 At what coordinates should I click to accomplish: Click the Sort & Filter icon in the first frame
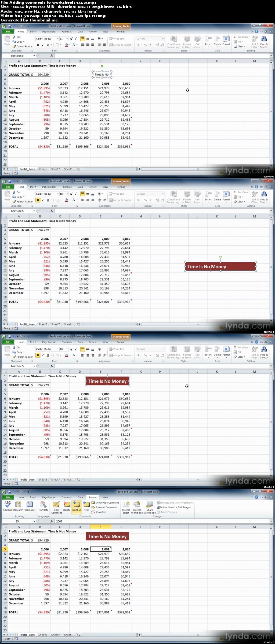[x=255, y=42]
